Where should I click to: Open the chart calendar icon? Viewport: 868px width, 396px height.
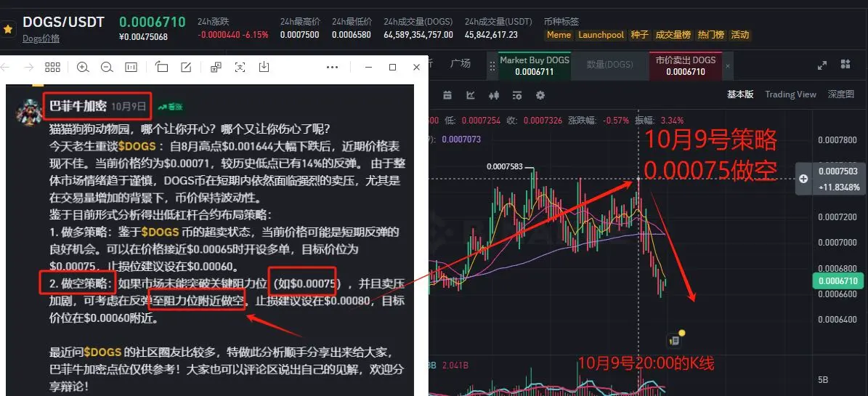click(x=447, y=95)
